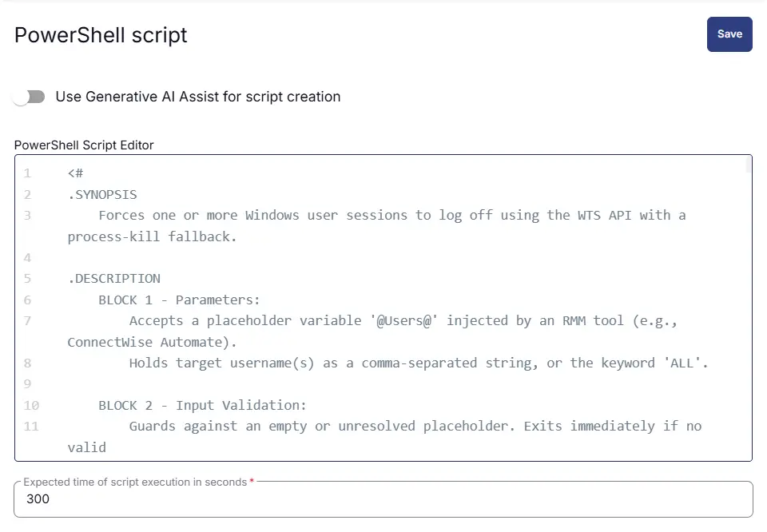Click the script editor's vertical scrollbar
Viewport: 767px width, 532px height.
coord(748,165)
